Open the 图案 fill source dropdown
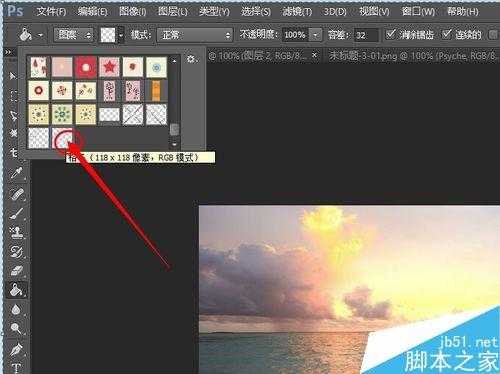500x374 pixels. tap(73, 35)
